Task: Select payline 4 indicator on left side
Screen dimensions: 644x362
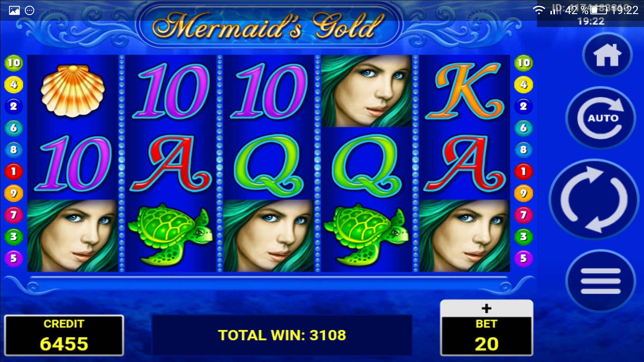Action: tap(13, 84)
